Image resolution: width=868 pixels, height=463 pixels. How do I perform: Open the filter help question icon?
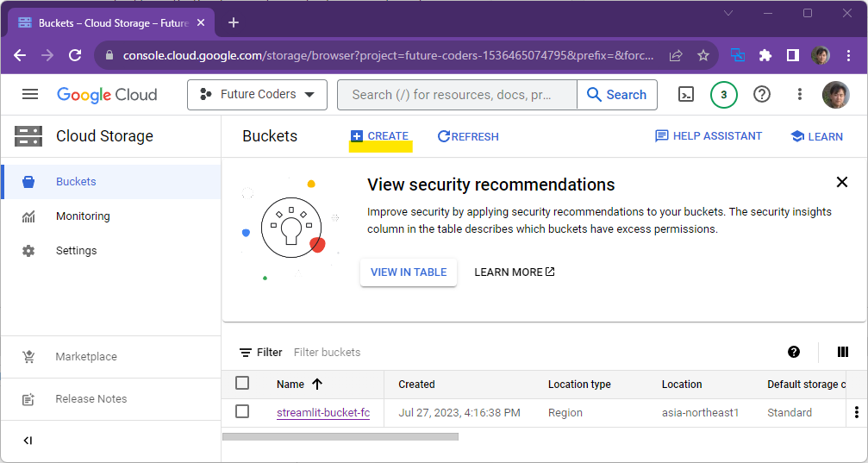pos(794,352)
